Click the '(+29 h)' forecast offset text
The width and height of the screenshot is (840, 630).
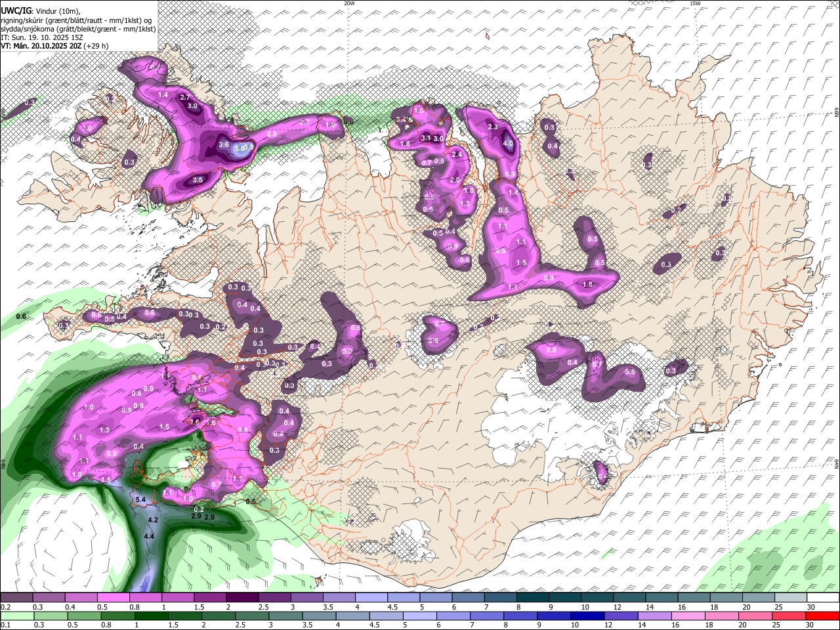pos(96,47)
